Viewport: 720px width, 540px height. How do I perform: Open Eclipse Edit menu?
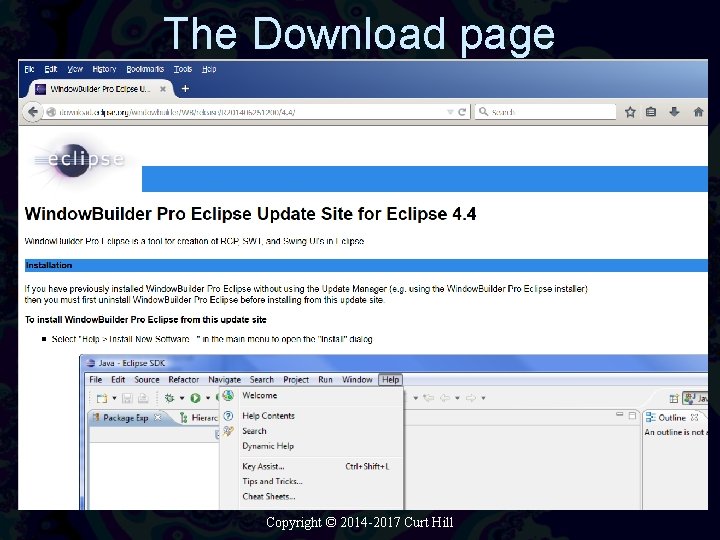[118, 380]
